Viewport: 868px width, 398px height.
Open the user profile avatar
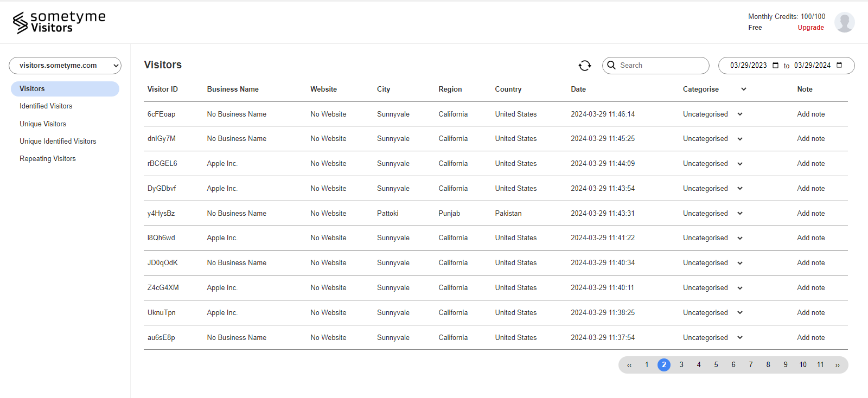844,22
